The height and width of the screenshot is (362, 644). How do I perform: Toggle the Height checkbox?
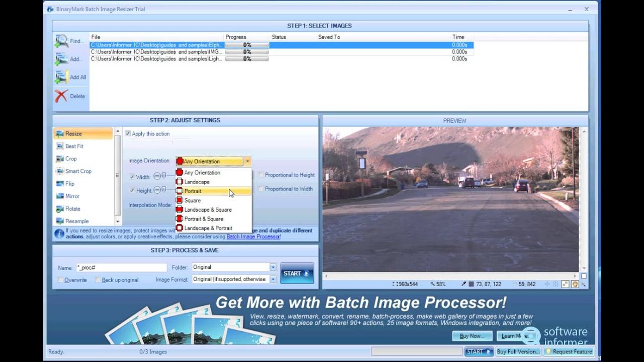132,191
